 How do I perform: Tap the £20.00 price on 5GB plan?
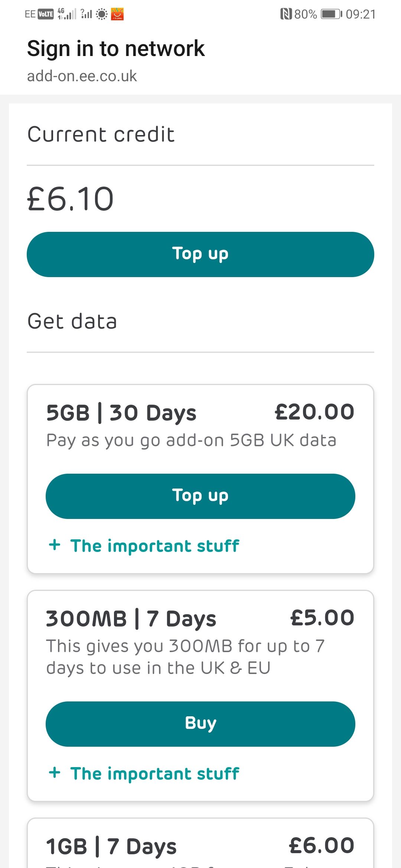tap(314, 412)
